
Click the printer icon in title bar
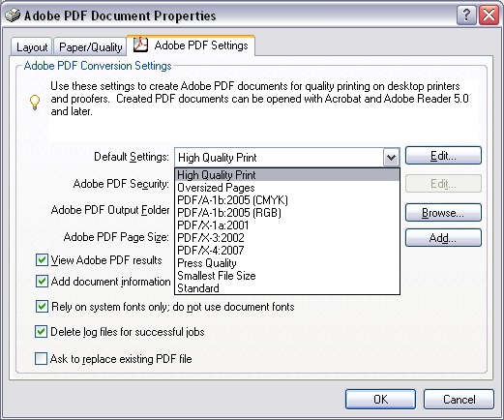coord(13,15)
